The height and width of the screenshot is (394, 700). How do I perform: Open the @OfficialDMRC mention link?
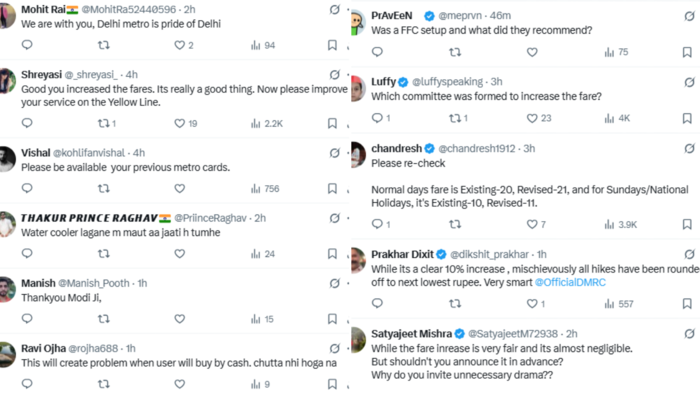(570, 282)
